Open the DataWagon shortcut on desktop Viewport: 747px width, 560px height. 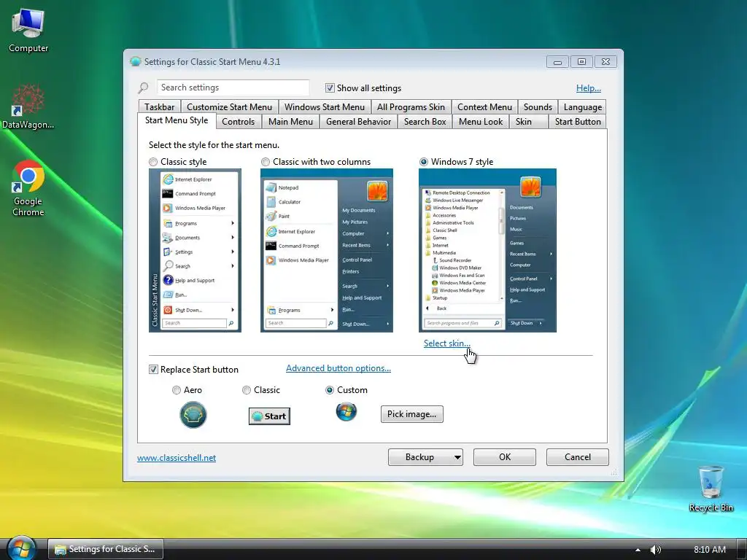(x=28, y=107)
